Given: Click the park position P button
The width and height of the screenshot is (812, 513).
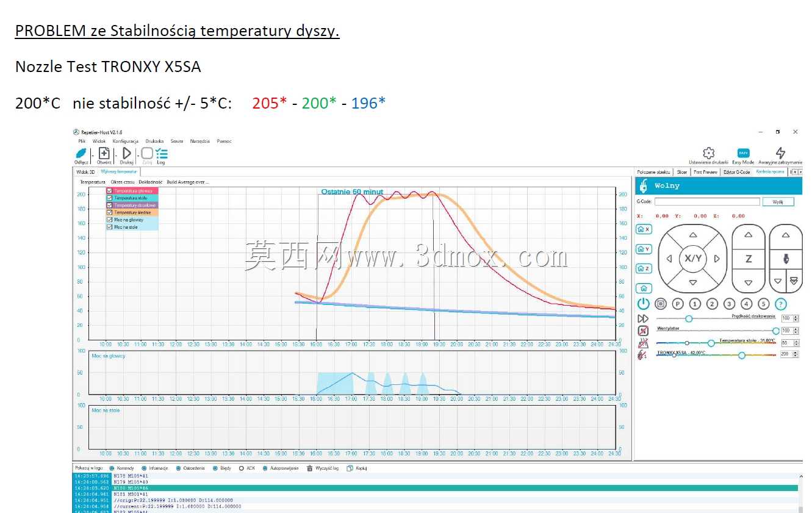Looking at the screenshot, I should pos(678,304).
